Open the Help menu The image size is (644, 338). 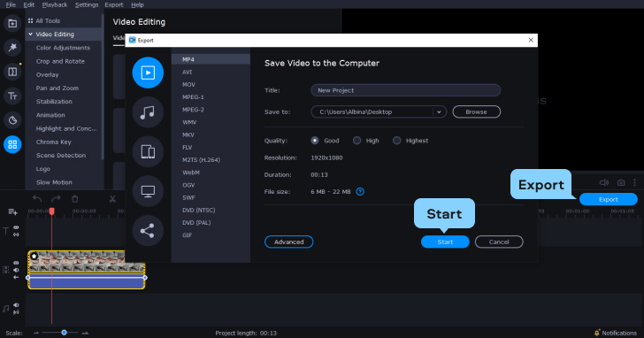click(x=137, y=5)
